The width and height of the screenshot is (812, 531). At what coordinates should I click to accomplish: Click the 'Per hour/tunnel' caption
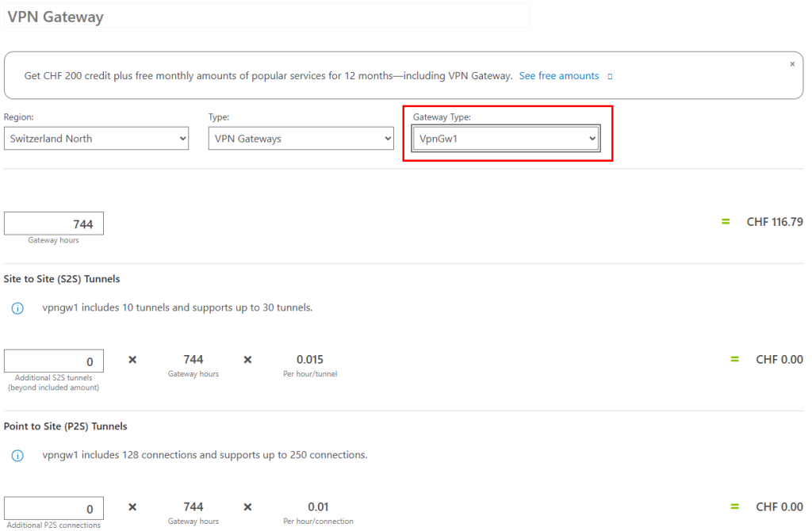pos(310,373)
